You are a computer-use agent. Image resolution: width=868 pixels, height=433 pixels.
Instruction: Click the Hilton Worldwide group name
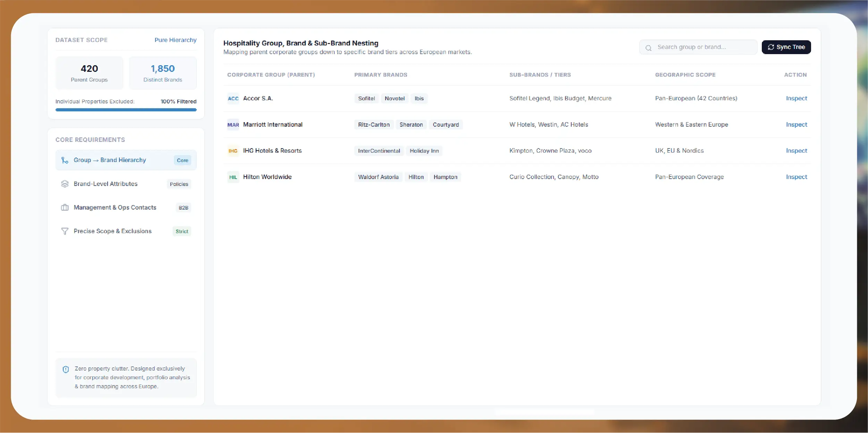click(267, 177)
